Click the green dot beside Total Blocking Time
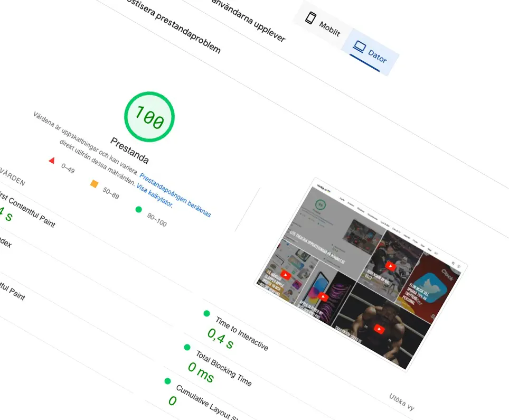This screenshot has height=420, width=509. pos(187,347)
